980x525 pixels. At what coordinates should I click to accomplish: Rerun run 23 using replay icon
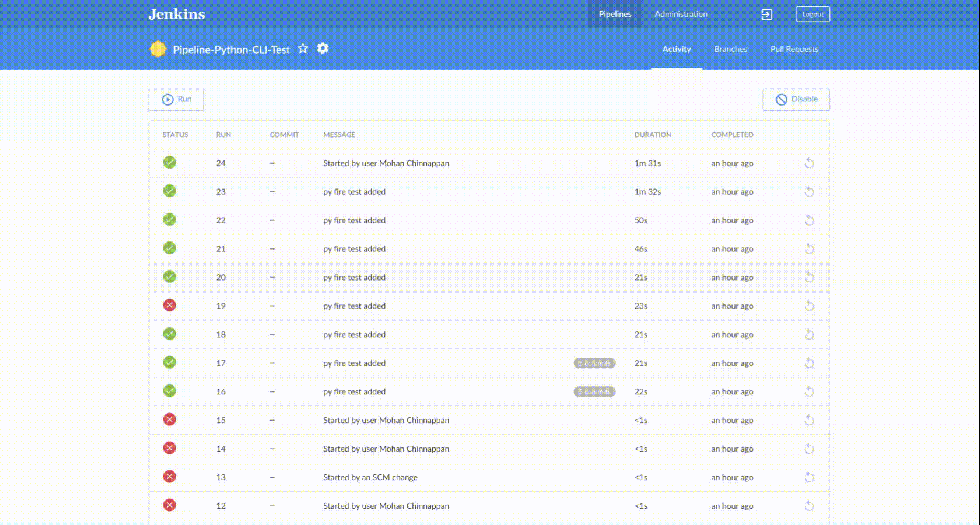(809, 192)
